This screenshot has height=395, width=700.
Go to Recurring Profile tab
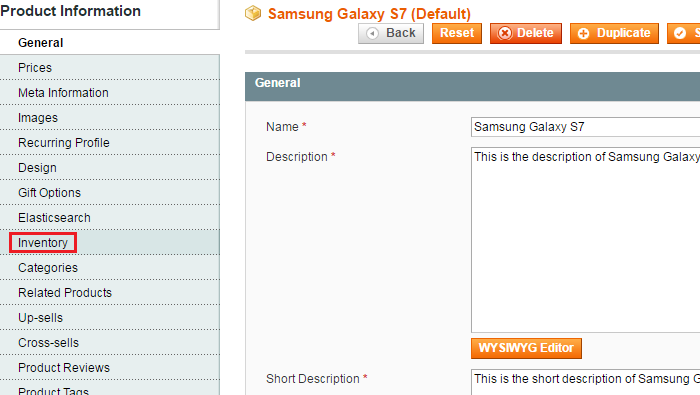coord(110,143)
